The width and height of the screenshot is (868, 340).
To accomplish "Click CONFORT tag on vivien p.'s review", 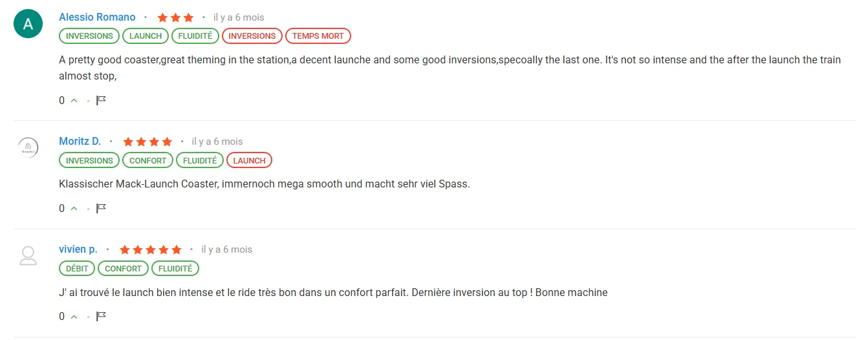I will click(x=123, y=268).
